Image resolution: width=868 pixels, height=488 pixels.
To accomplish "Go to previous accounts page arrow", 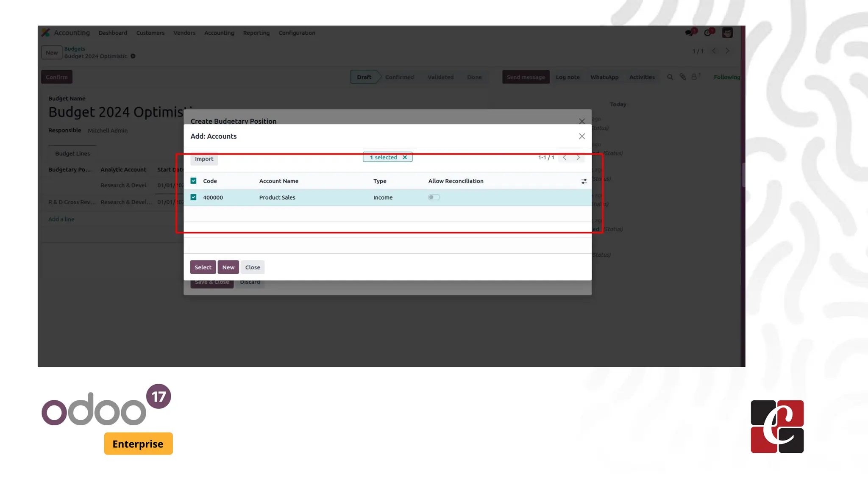I will (x=565, y=158).
